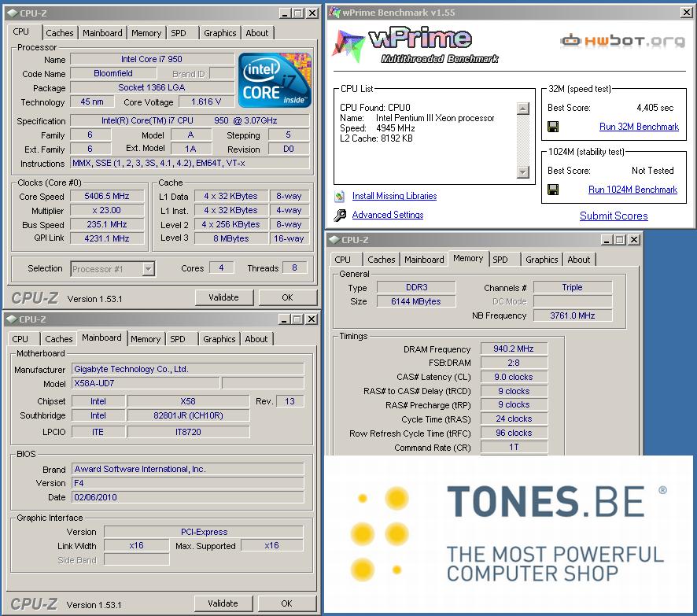The image size is (697, 616).
Task: Click the NB Frequency 3761.0 MHz value
Action: 573,315
